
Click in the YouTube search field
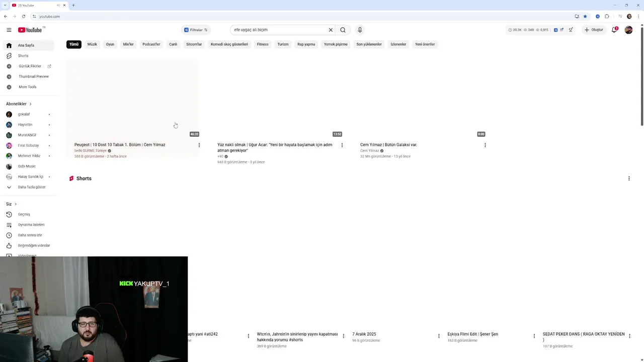coord(279,30)
